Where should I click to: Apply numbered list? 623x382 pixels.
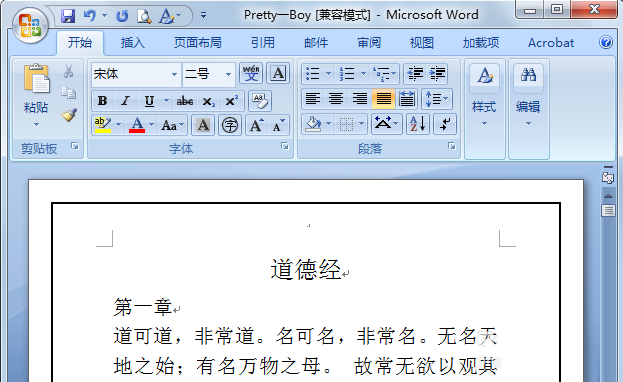click(347, 74)
